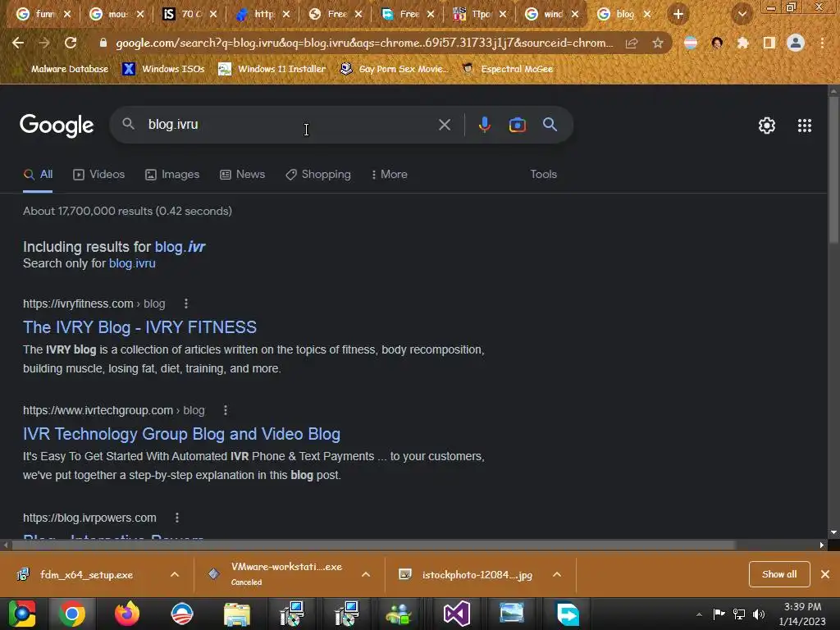Open the file explorer folder in taskbar
840x630 pixels.
point(237,614)
